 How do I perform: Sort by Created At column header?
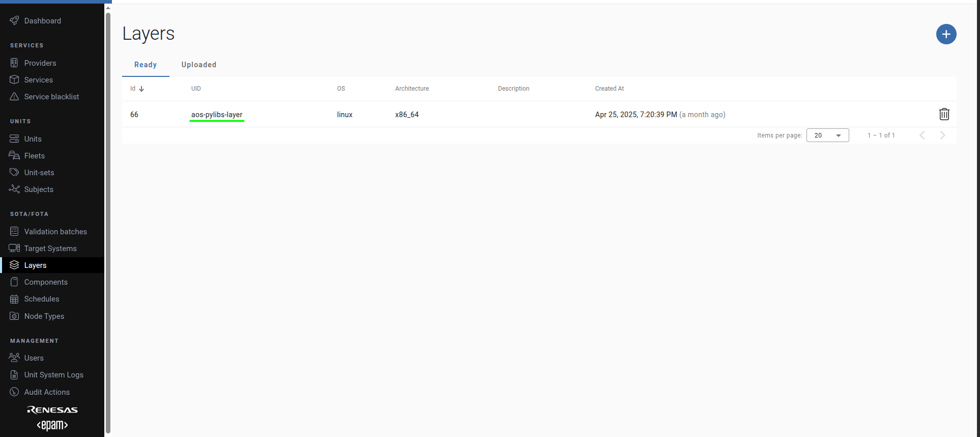tap(609, 89)
